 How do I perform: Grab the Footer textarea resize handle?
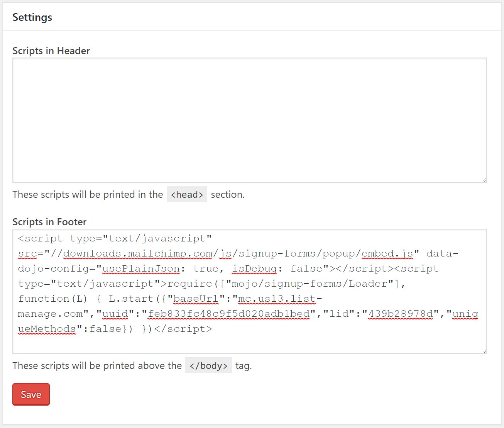[x=484, y=351]
